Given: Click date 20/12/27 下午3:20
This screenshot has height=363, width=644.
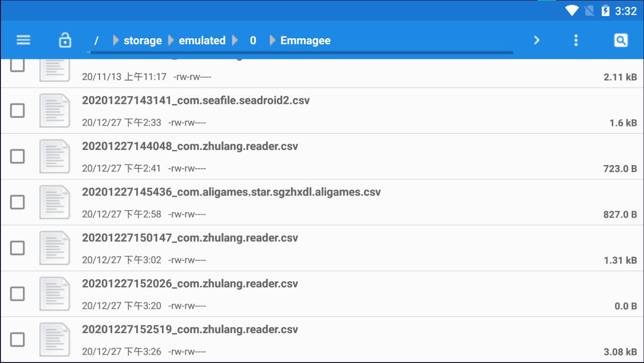Looking at the screenshot, I should [122, 306].
